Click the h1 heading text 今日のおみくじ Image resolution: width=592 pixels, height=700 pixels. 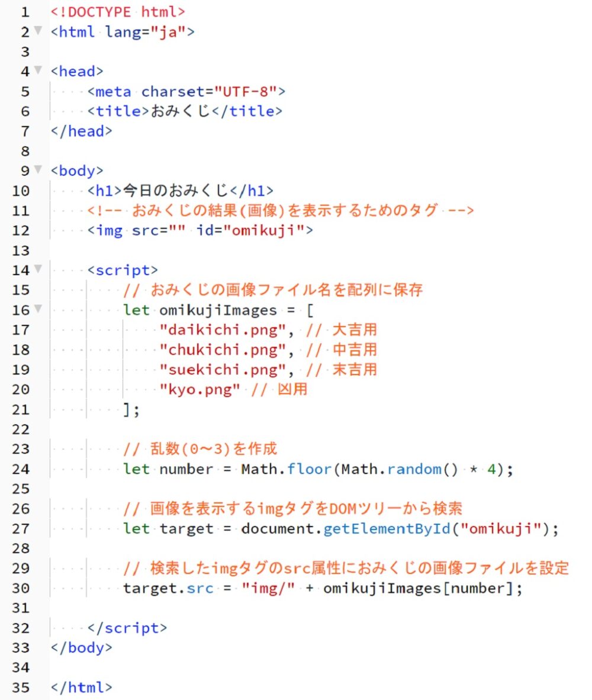pos(175,191)
